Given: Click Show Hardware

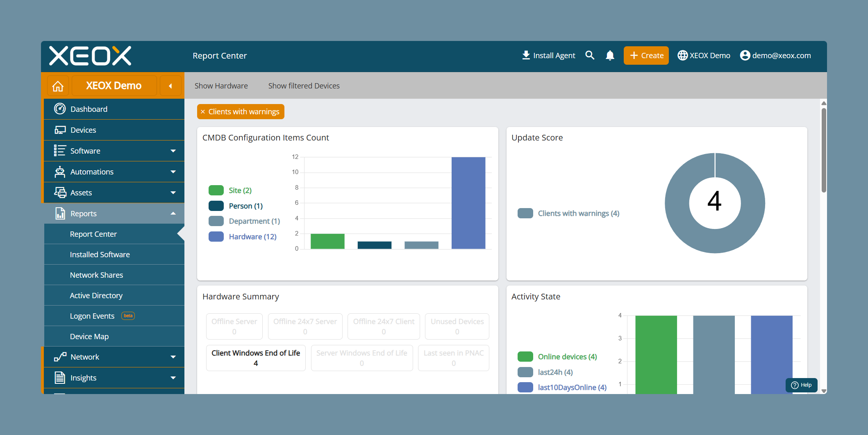Looking at the screenshot, I should point(221,86).
